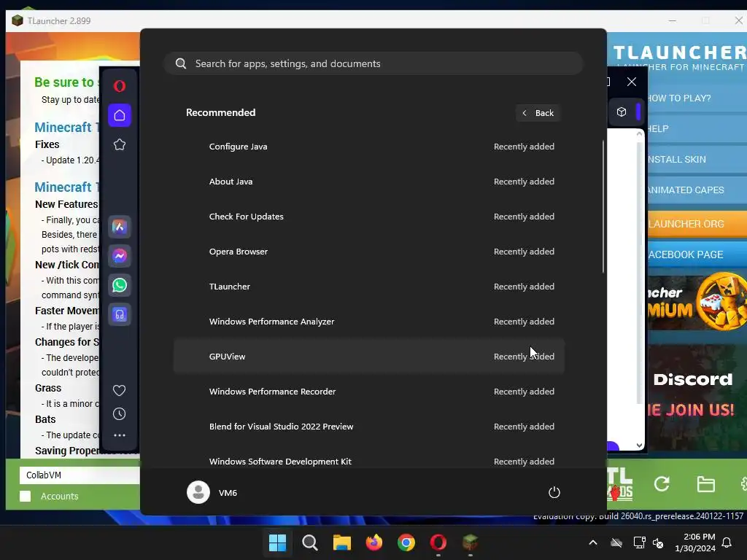Launch TLauncher from Recommended list
747x560 pixels.
pos(368,287)
